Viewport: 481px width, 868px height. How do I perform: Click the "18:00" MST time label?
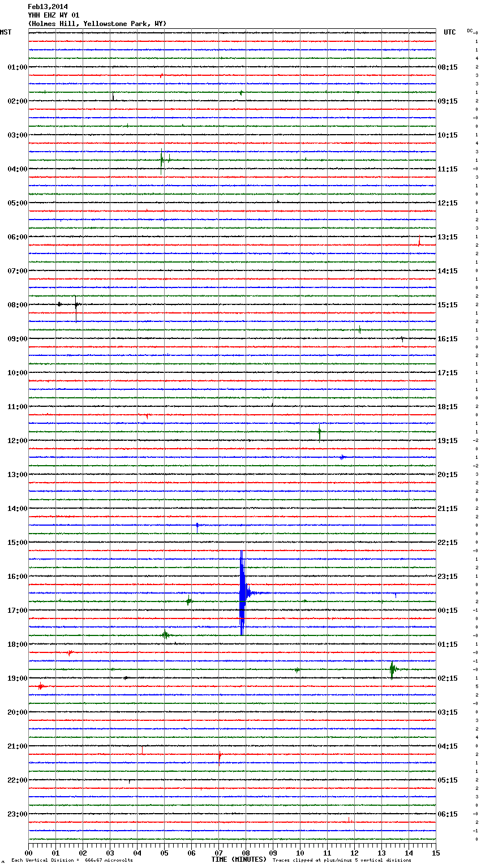tap(17, 644)
